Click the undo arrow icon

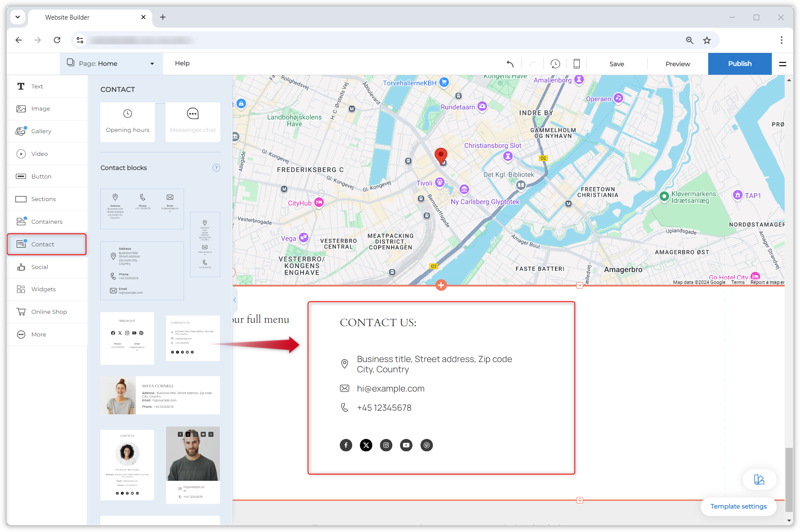coord(510,64)
